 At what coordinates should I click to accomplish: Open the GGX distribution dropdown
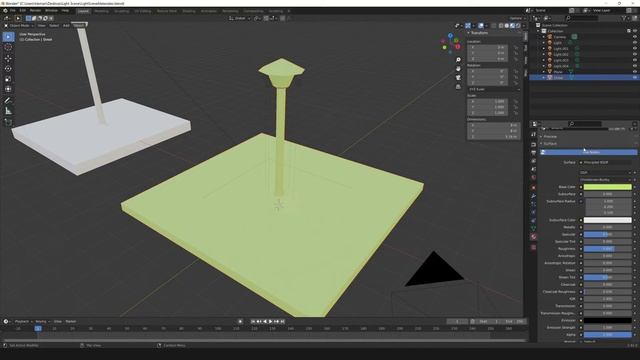605,173
